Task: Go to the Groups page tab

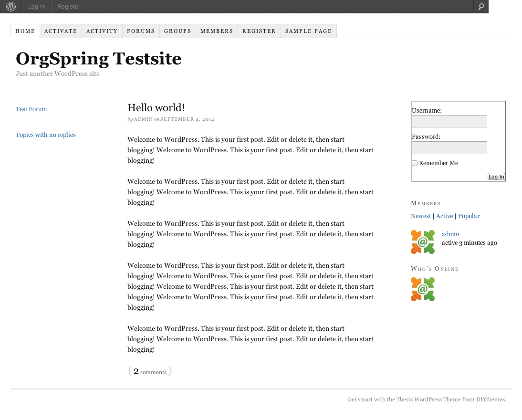Action: tap(177, 31)
